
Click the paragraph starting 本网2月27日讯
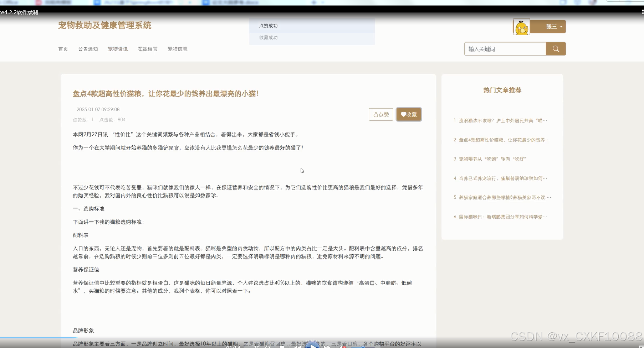[x=187, y=134]
